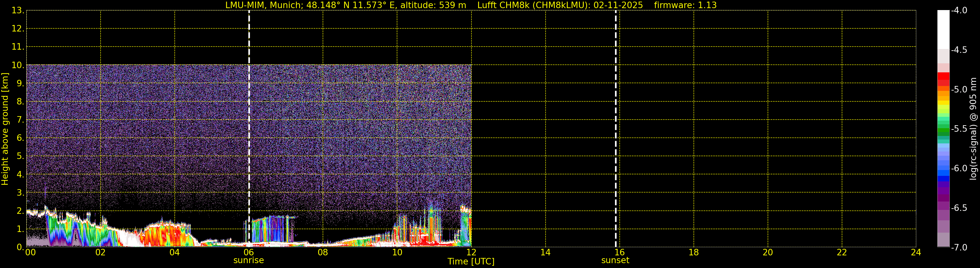This screenshot has width=980, height=268.
Task: Click the '20' time axis tick label
Action: pos(768,252)
